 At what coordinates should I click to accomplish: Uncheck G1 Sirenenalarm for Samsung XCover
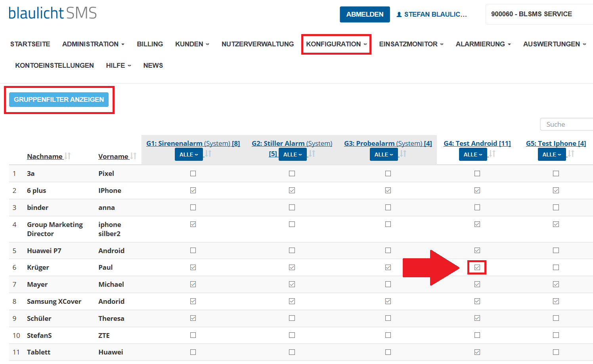tap(193, 301)
